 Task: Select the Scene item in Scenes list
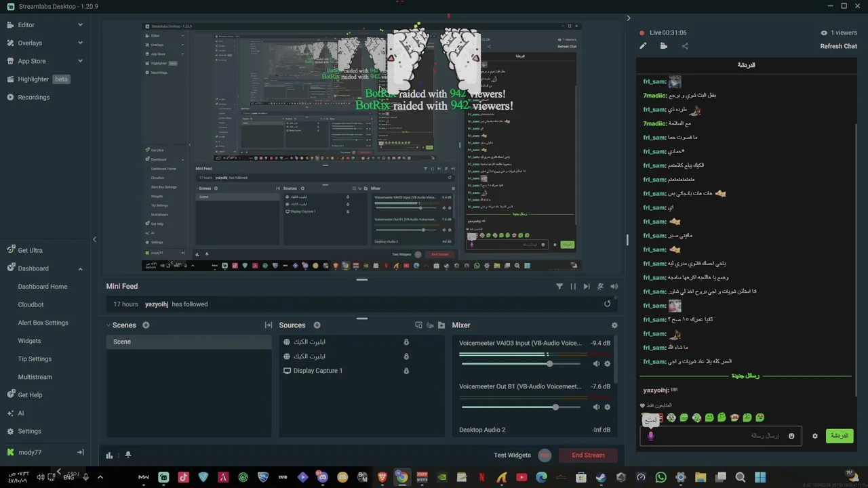pyautogui.click(x=189, y=342)
